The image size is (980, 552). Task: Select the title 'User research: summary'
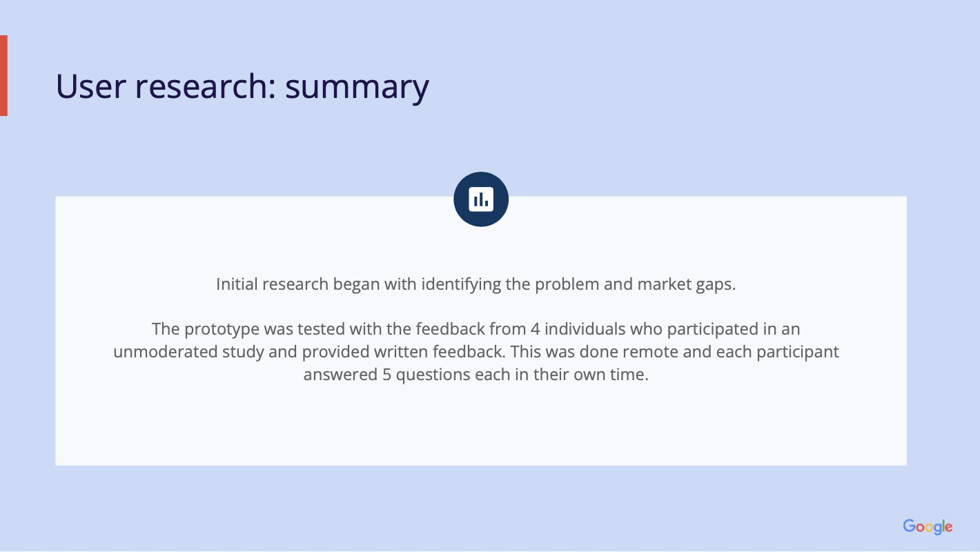[x=242, y=87]
